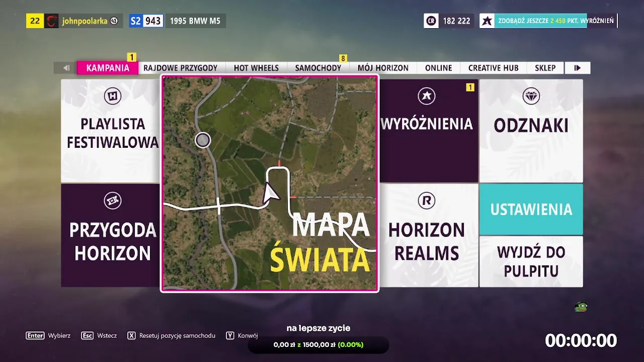Switch to Rajdowe Przygody tab
The image size is (644, 362).
point(180,68)
